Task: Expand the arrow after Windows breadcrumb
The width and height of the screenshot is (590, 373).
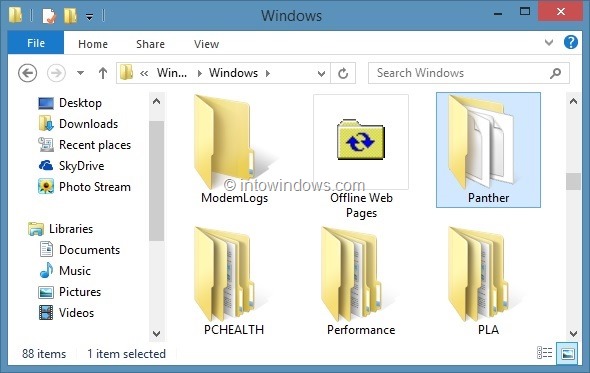Action: [268, 73]
